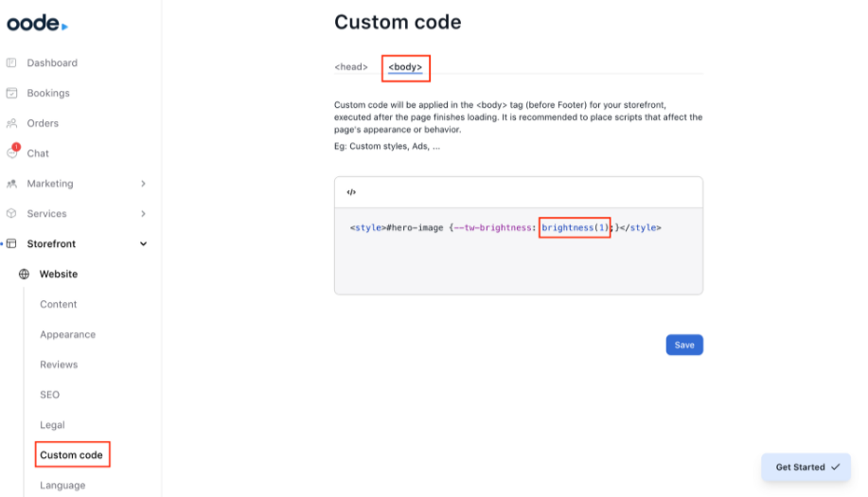Open the Appearance settings page
The height and width of the screenshot is (497, 868).
(x=67, y=334)
